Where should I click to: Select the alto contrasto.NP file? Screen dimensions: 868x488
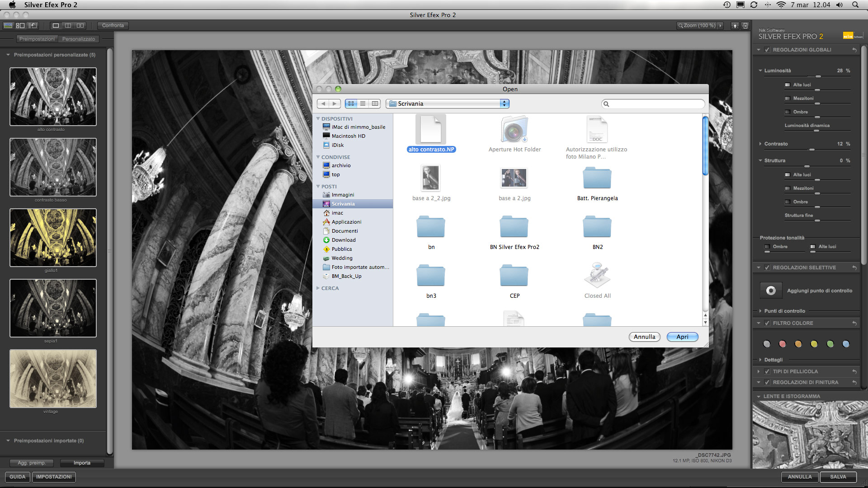[431, 133]
